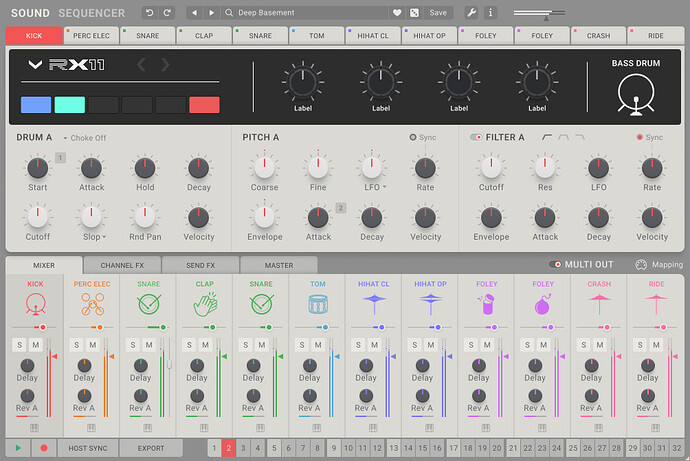The image size is (690, 461).
Task: Open the info panel icon
Action: pos(491,13)
